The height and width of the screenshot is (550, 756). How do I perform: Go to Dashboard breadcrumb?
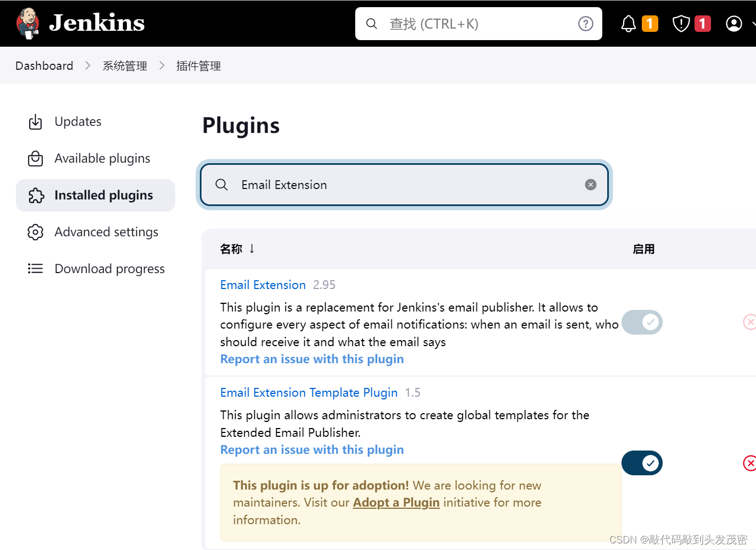point(44,66)
